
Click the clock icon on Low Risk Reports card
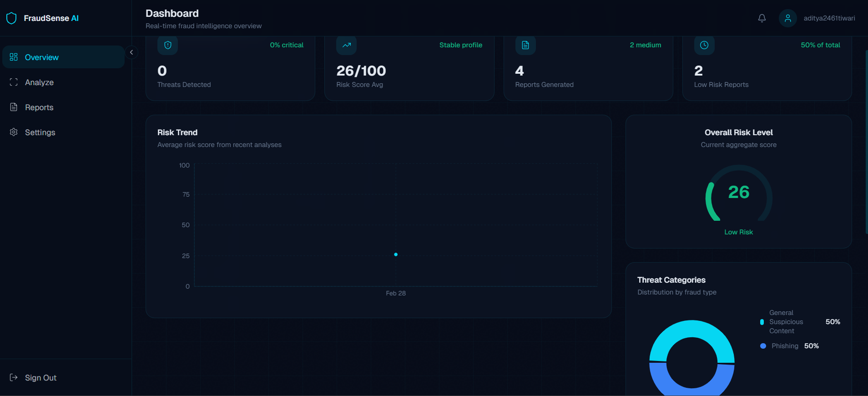pyautogui.click(x=704, y=45)
